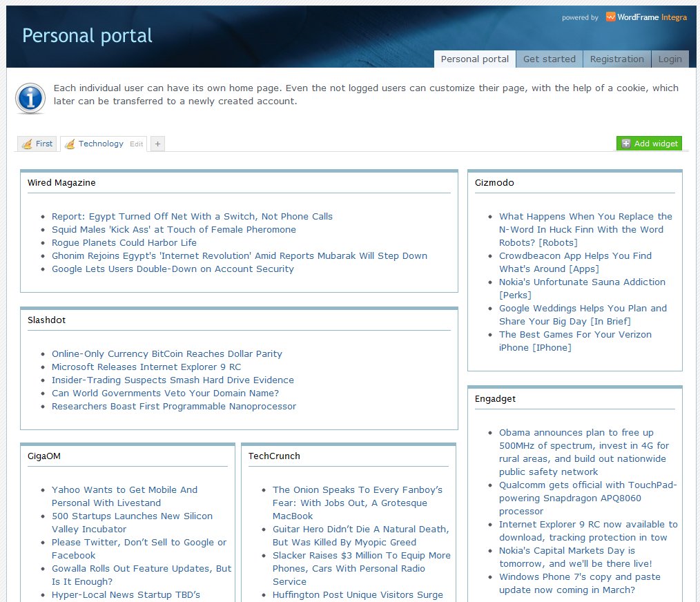Image resolution: width=700 pixels, height=602 pixels.
Task: Open Microsoft Releases Internet Explorer 9 RC
Action: pos(146,367)
